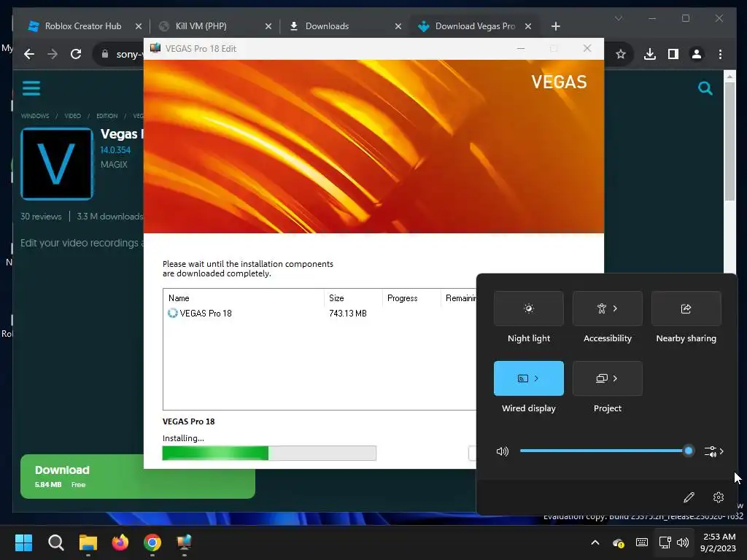Click the VEGAS Pro 18 Edit title bar icon
The image size is (747, 560).
pos(155,48)
